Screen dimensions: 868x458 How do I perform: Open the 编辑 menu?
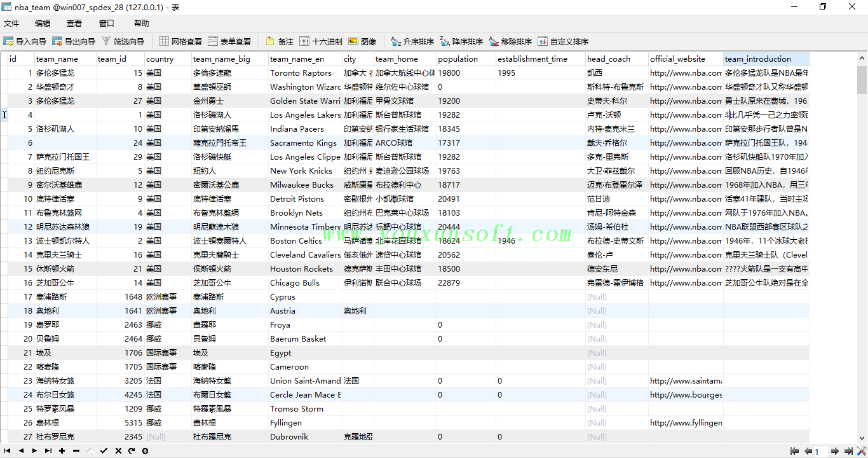pyautogui.click(x=43, y=24)
